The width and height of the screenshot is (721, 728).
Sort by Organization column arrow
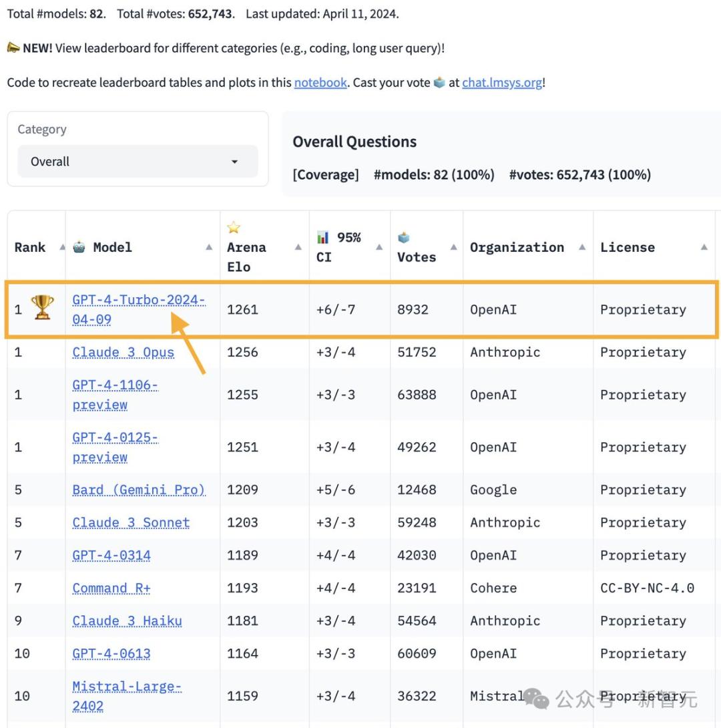pyautogui.click(x=582, y=248)
